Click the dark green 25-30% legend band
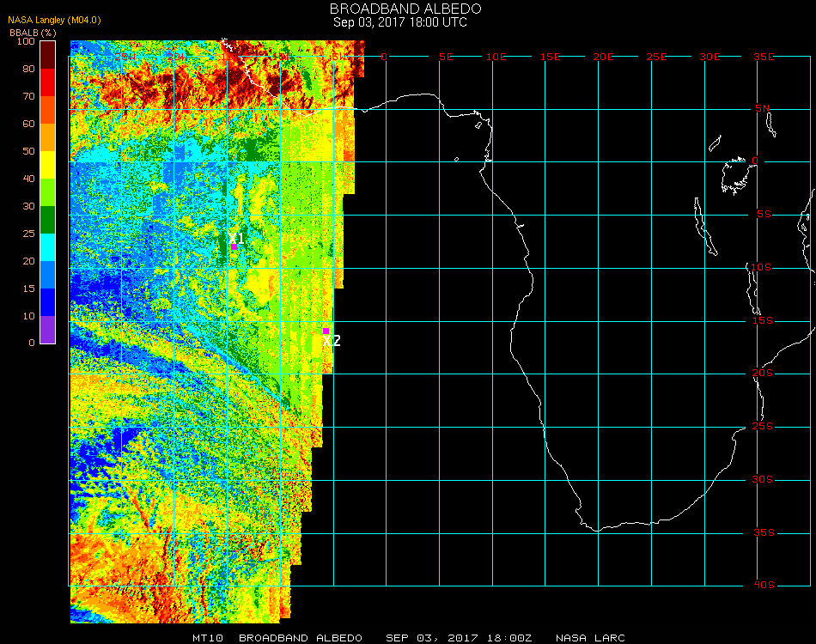The height and width of the screenshot is (644, 816). [48, 220]
